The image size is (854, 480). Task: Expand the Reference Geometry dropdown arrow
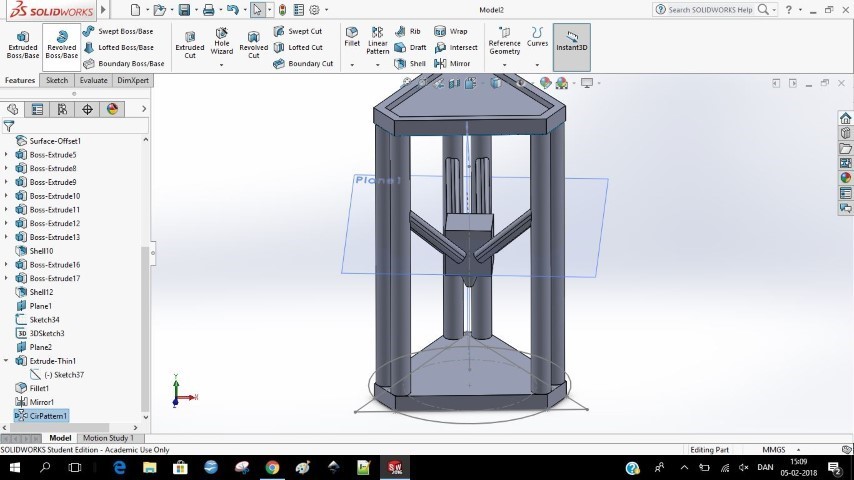coord(504,65)
